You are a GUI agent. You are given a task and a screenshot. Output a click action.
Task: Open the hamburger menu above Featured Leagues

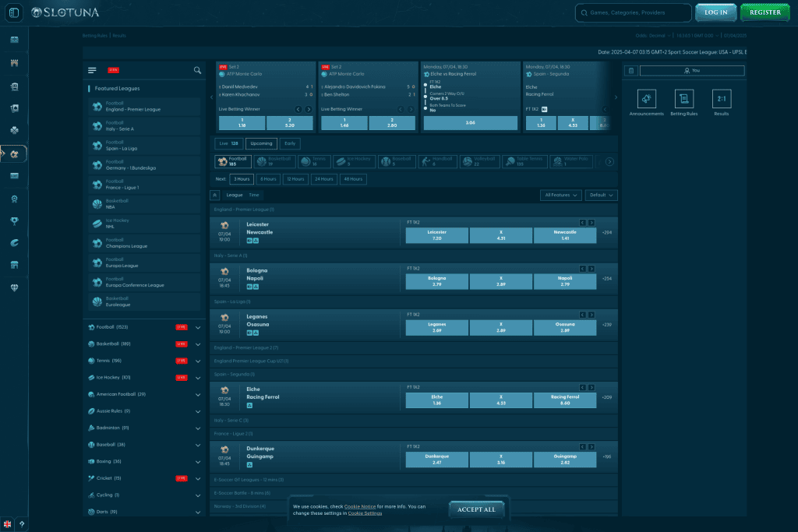[x=92, y=70]
